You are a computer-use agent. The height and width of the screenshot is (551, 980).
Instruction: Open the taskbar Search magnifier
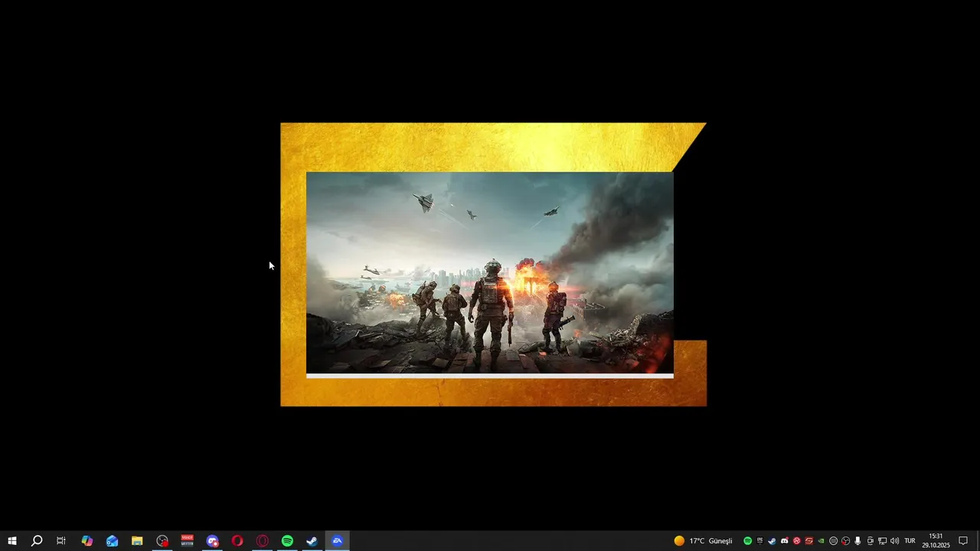(x=36, y=541)
